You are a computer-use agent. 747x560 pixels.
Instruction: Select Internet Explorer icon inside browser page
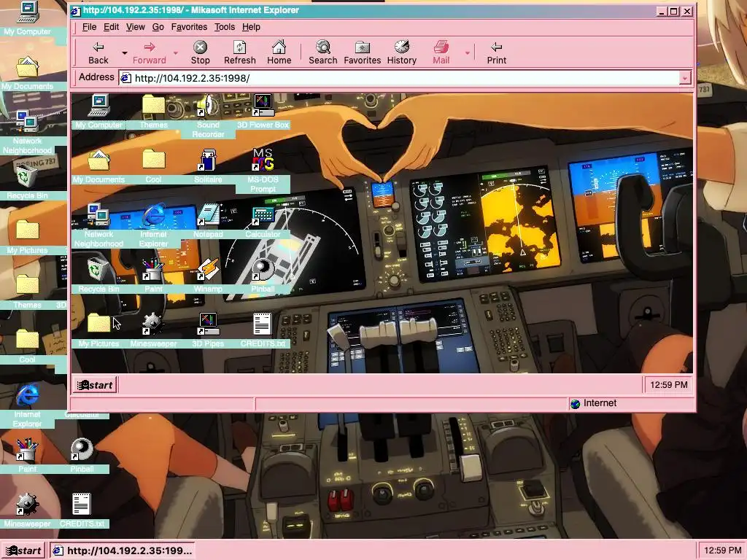tap(153, 226)
